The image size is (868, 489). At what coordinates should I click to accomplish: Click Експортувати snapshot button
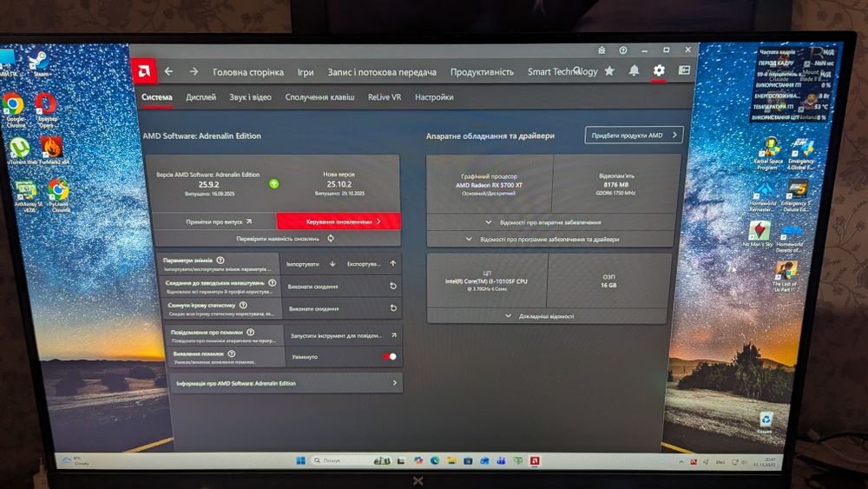tap(371, 264)
